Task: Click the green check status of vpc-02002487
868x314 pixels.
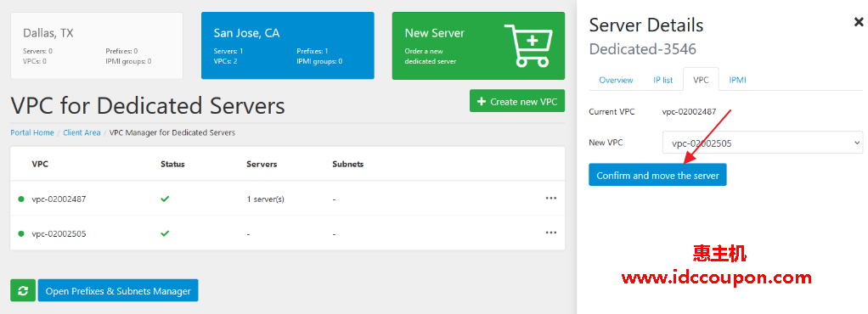Action: pos(165,199)
